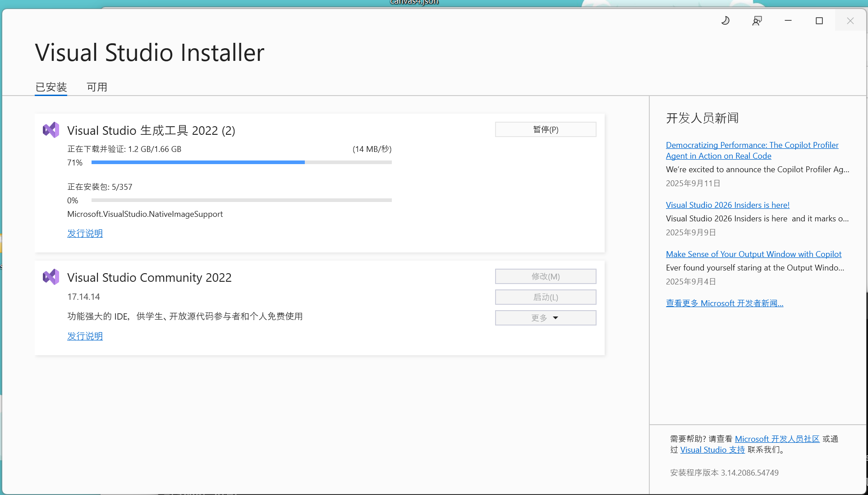Open the Output Window with Copilot article
868x495 pixels.
[753, 254]
